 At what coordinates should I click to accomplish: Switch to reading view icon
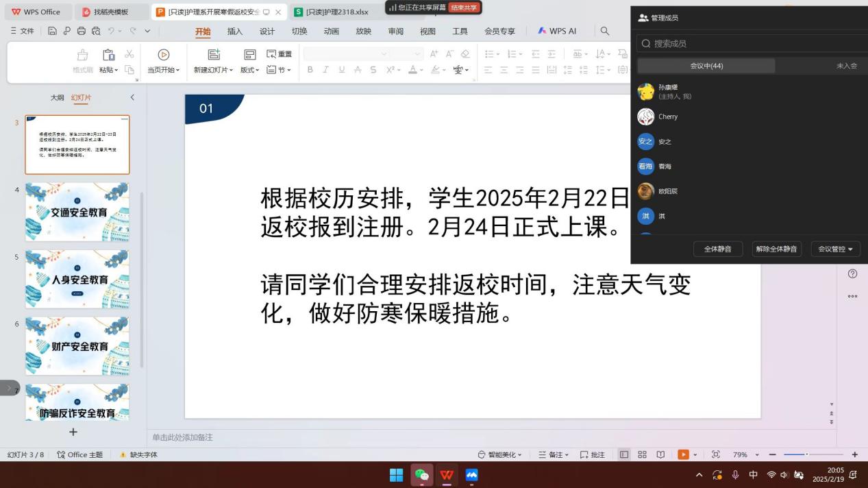(660, 454)
